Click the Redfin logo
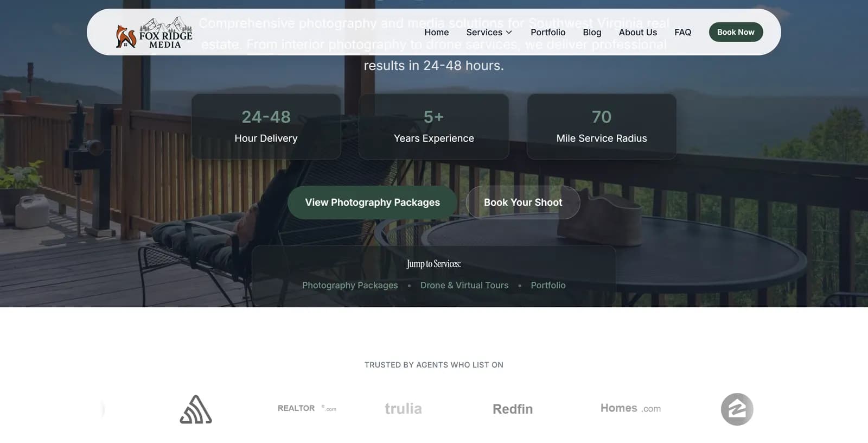Image resolution: width=868 pixels, height=443 pixels. pos(513,409)
